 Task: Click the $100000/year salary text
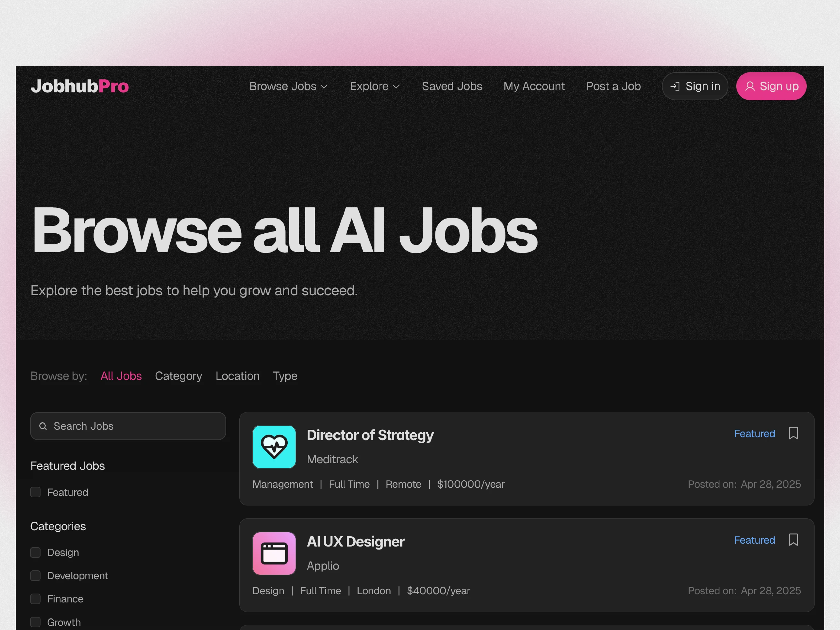pyautogui.click(x=471, y=484)
